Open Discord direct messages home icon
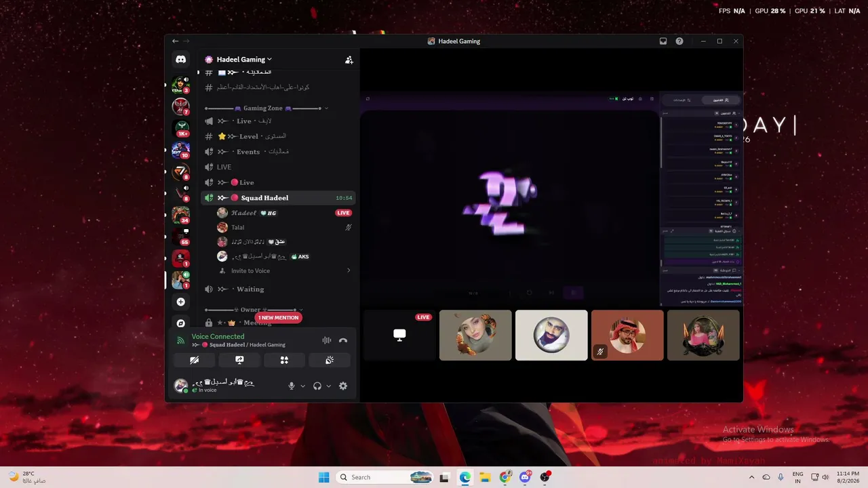Image resolution: width=868 pixels, height=488 pixels. click(x=180, y=60)
